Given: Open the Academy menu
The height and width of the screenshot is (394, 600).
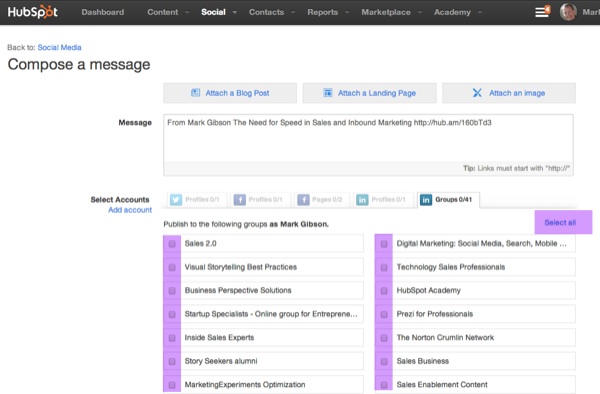Looking at the screenshot, I should point(452,12).
